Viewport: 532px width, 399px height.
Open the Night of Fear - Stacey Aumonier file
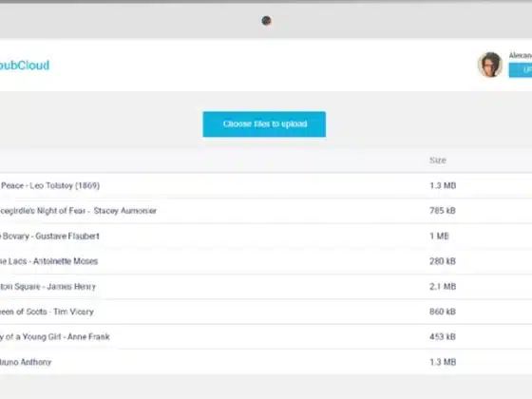pos(78,211)
